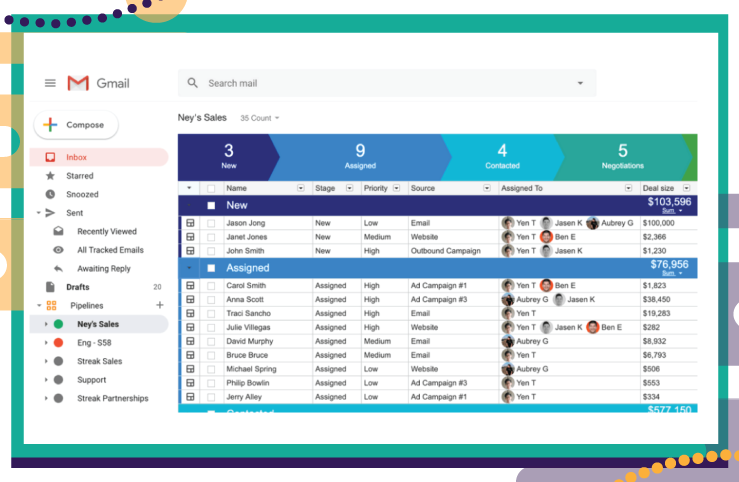Screen dimensions: 739x482
Task: Open the Streak Sales pipeline
Action: click(x=99, y=361)
